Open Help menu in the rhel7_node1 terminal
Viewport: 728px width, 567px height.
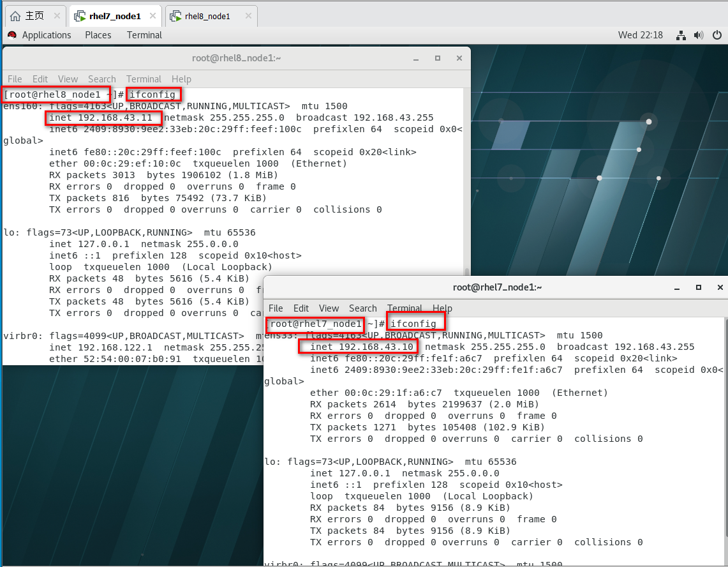(442, 308)
